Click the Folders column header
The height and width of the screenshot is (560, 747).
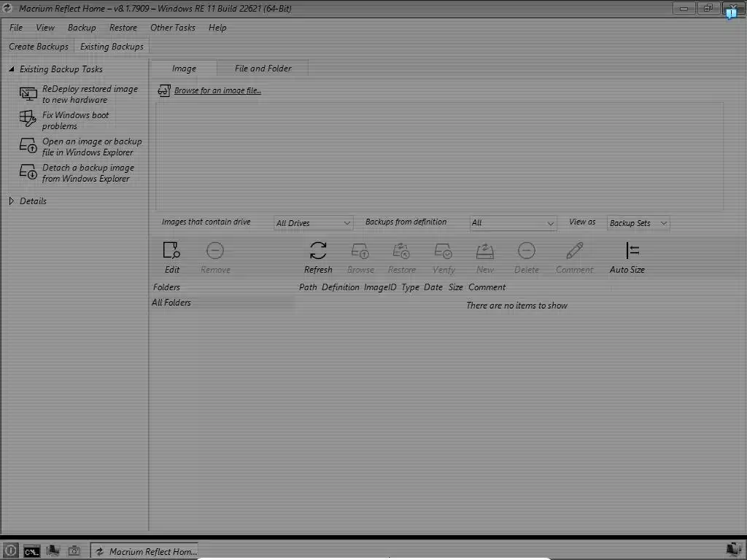point(166,287)
